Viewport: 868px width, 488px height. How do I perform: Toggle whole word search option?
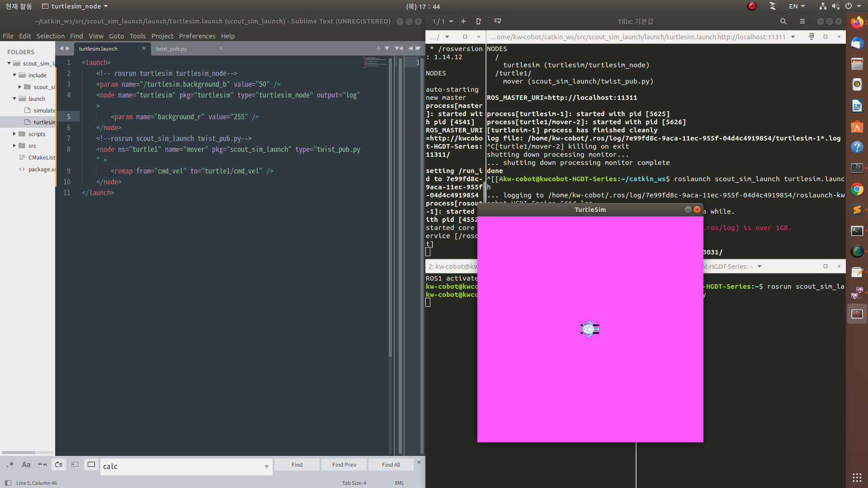point(42,465)
